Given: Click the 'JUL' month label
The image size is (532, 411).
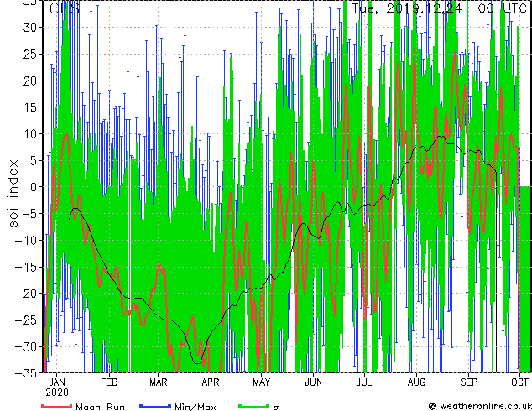Looking at the screenshot, I should [364, 382].
